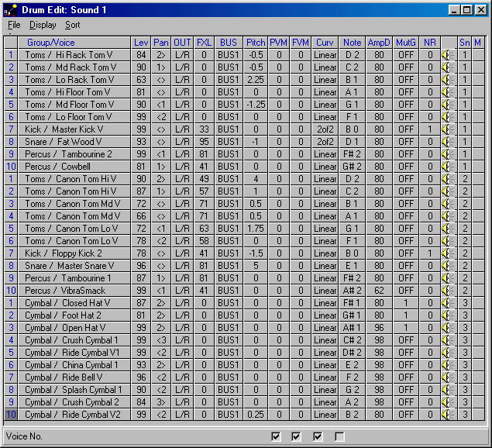Open Curv setting for Master Kick V
The image size is (492, 448).
(325, 129)
